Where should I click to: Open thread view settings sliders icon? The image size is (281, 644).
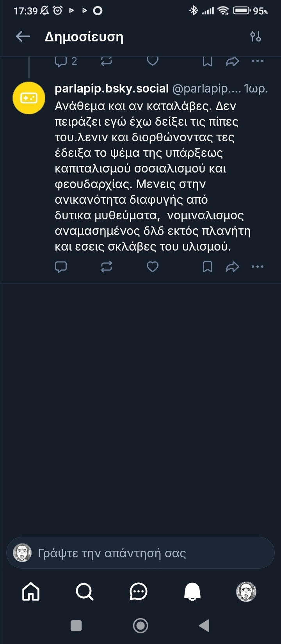click(256, 37)
